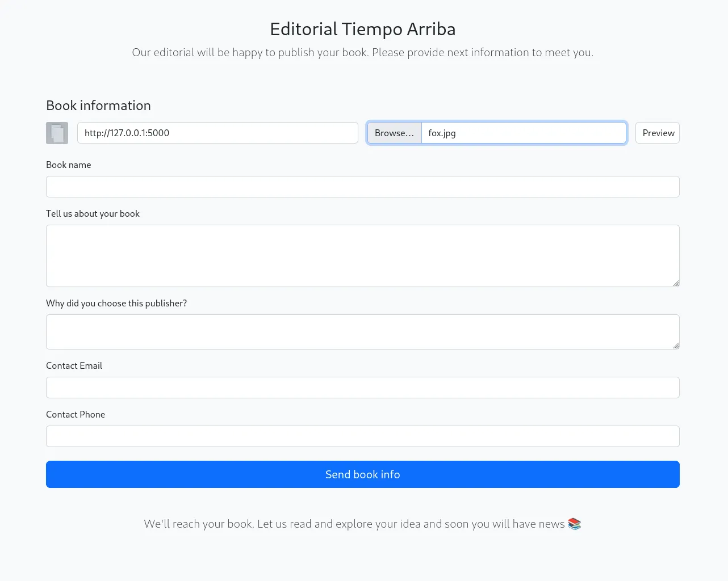The width and height of the screenshot is (728, 581).
Task: Click the URL field containing http://127.0.0.1:5000
Action: click(217, 133)
